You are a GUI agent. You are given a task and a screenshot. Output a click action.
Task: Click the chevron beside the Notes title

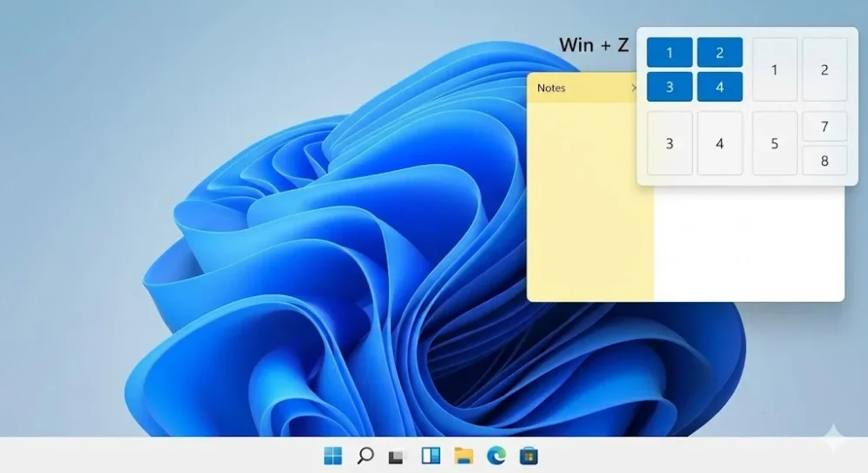(x=633, y=88)
